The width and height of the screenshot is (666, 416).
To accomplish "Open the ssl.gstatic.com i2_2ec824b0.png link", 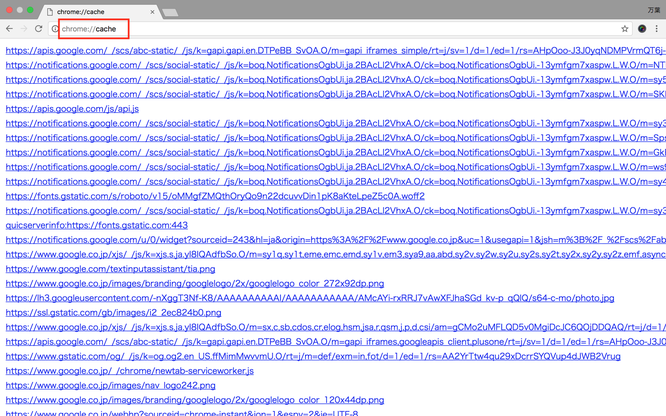I will coord(113,313).
